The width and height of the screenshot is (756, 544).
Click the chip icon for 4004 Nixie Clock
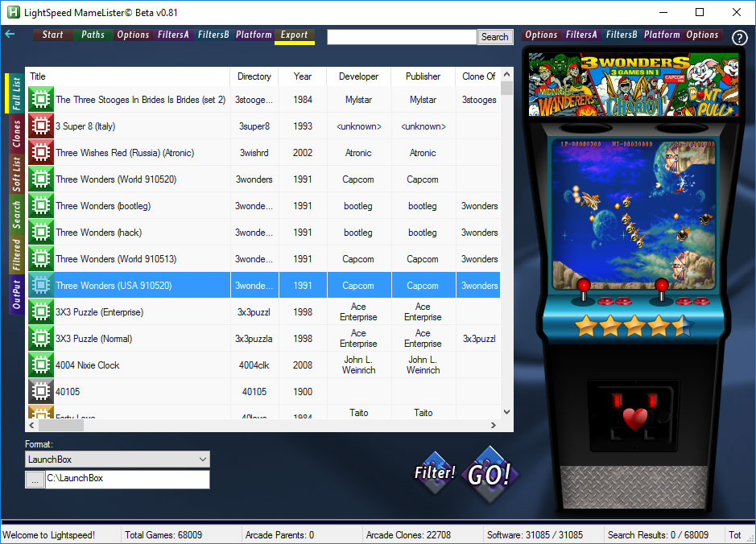pos(41,365)
